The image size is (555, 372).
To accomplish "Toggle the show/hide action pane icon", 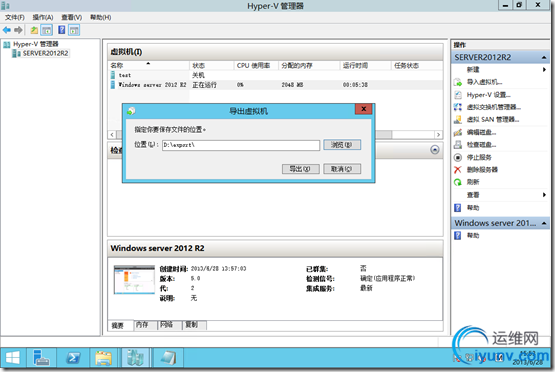I will 74,30.
